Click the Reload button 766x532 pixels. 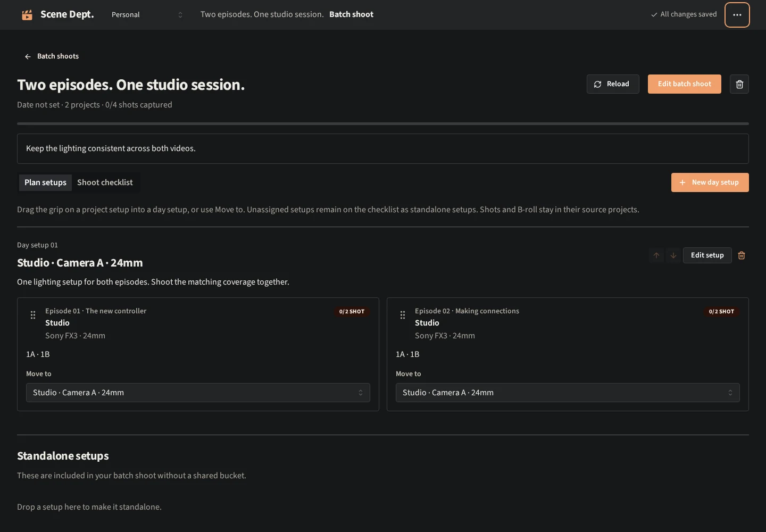613,84
